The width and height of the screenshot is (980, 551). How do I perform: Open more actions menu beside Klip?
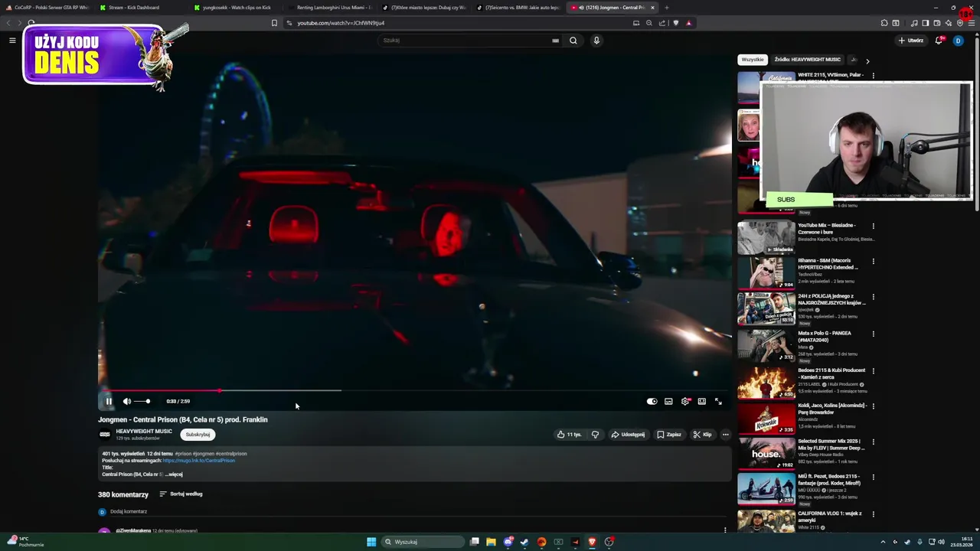pos(725,435)
